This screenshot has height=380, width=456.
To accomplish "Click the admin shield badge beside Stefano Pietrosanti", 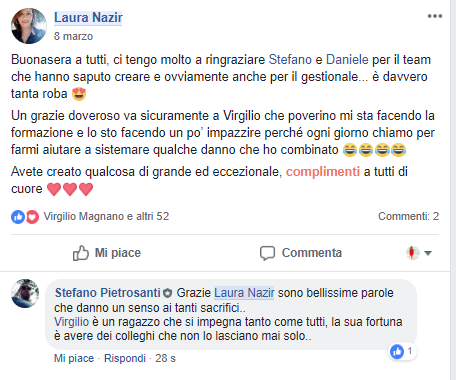I will 167,293.
